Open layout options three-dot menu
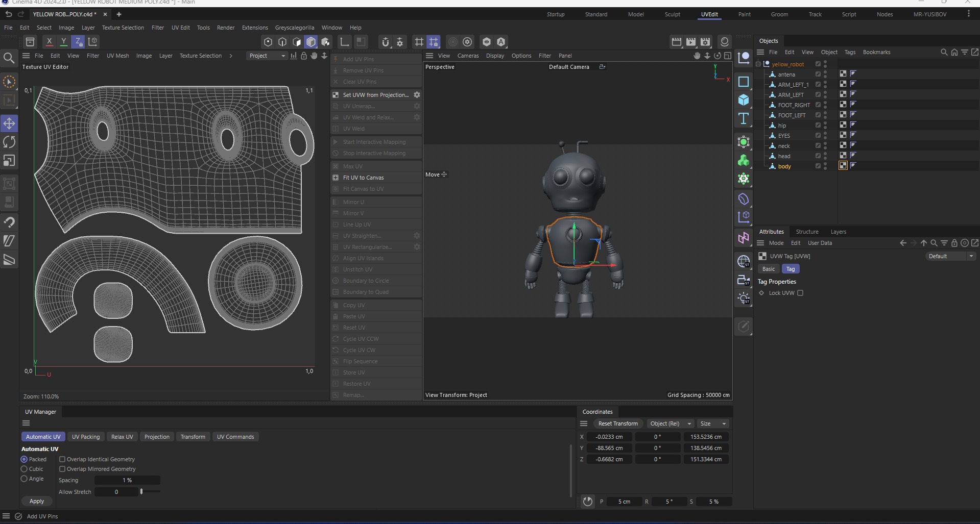The height and width of the screenshot is (524, 980). [968, 14]
